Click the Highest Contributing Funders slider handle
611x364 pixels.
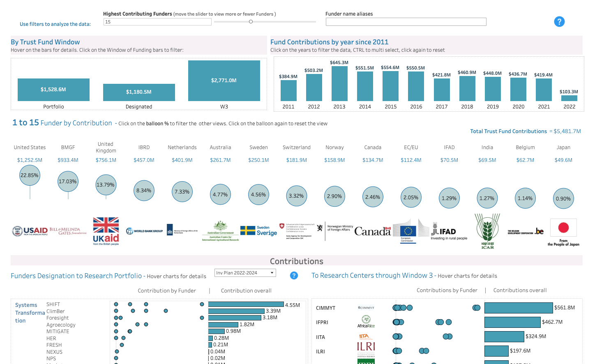click(251, 22)
